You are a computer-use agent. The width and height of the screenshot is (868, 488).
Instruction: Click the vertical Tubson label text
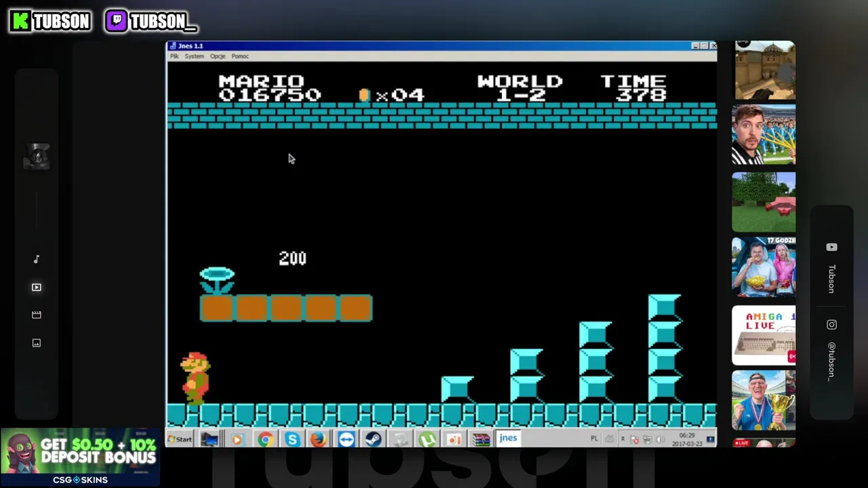[x=831, y=279]
